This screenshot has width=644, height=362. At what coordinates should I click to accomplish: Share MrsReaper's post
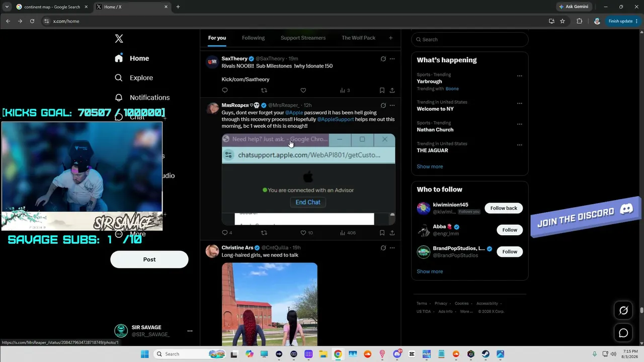click(392, 233)
